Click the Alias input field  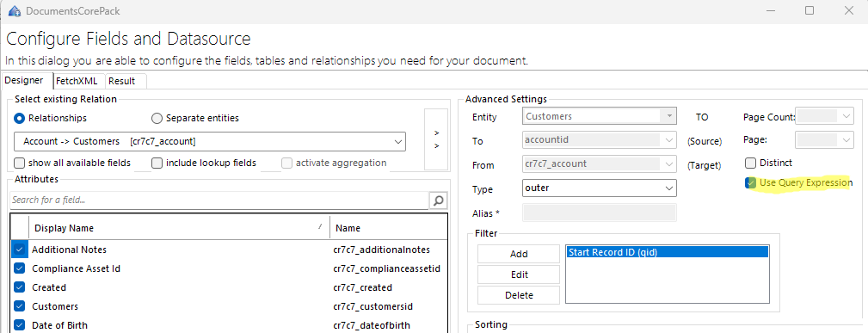(x=599, y=213)
